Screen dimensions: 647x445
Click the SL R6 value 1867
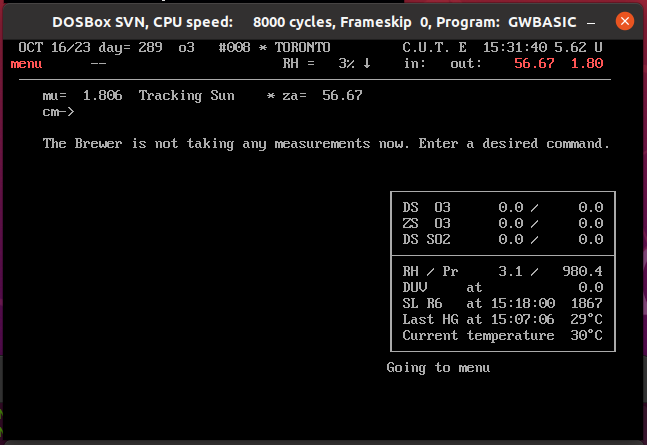pyautogui.click(x=586, y=303)
